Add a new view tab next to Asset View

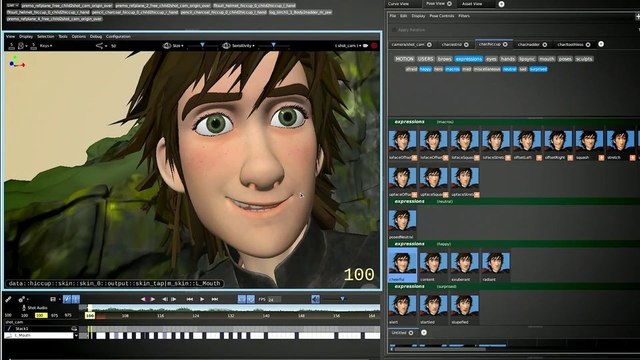point(501,4)
